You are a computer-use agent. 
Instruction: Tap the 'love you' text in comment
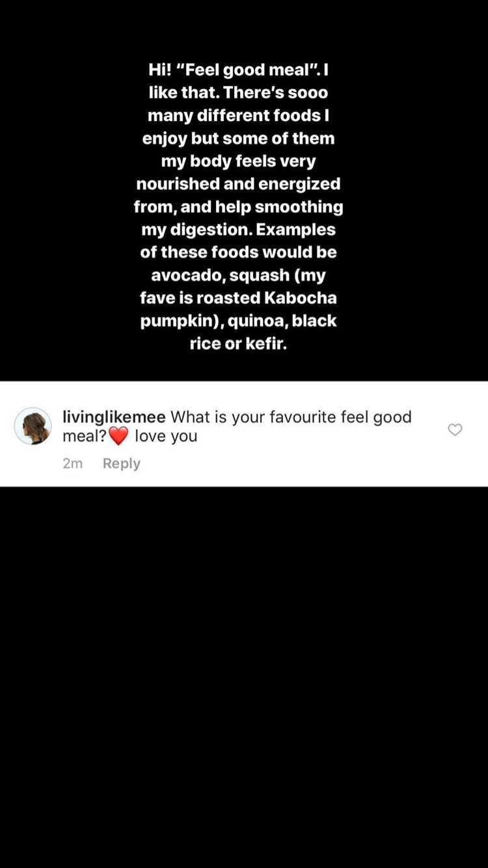click(166, 436)
